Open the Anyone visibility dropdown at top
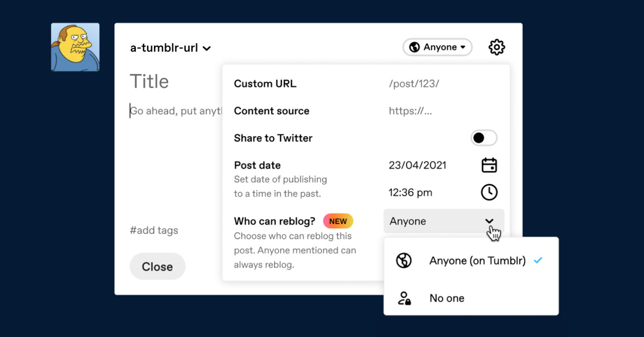The image size is (644, 337). [x=437, y=47]
